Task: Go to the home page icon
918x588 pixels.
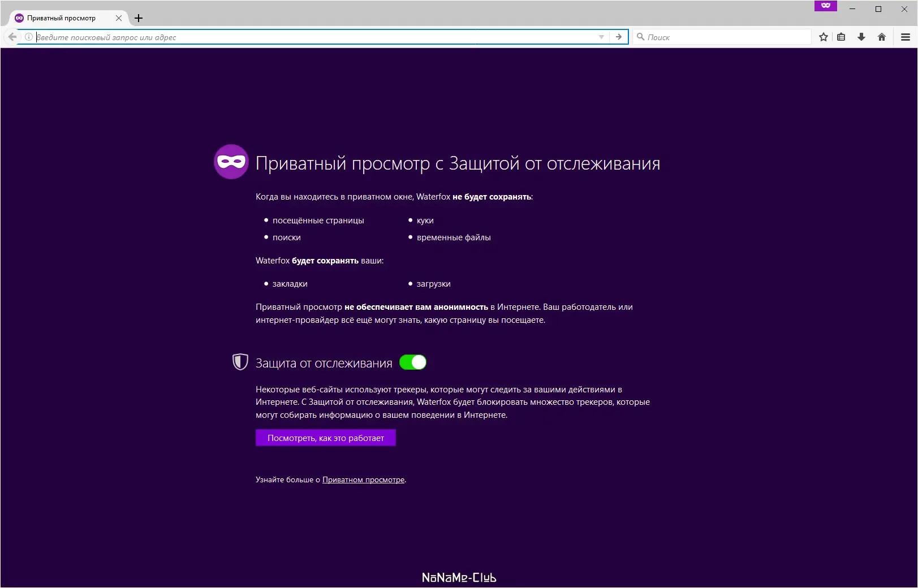Action: (x=882, y=37)
